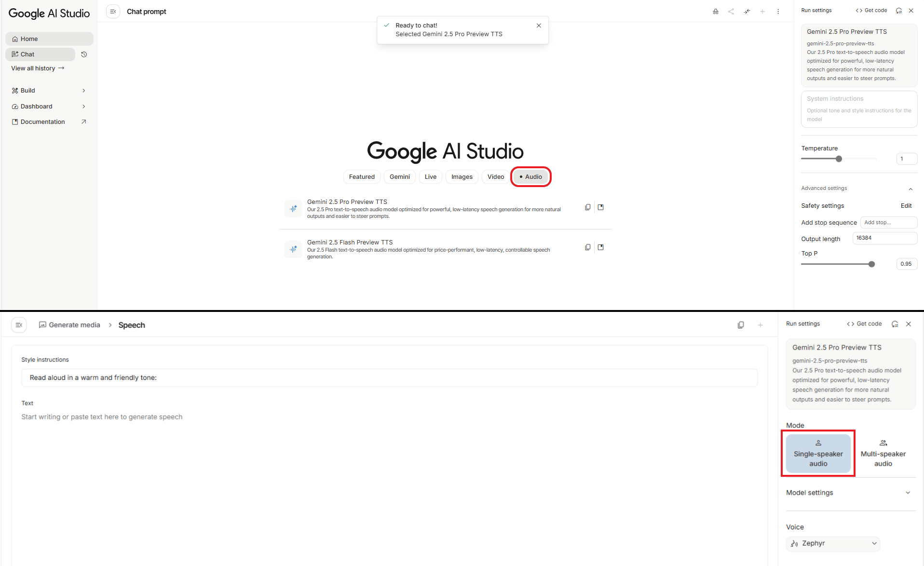
Task: Share the chat prompt
Action: (x=731, y=11)
